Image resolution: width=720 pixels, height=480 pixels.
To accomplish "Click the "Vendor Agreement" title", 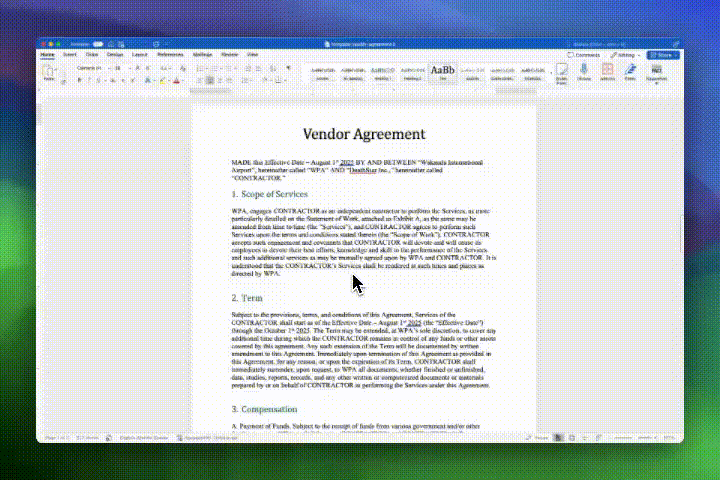I will coord(364,134).
